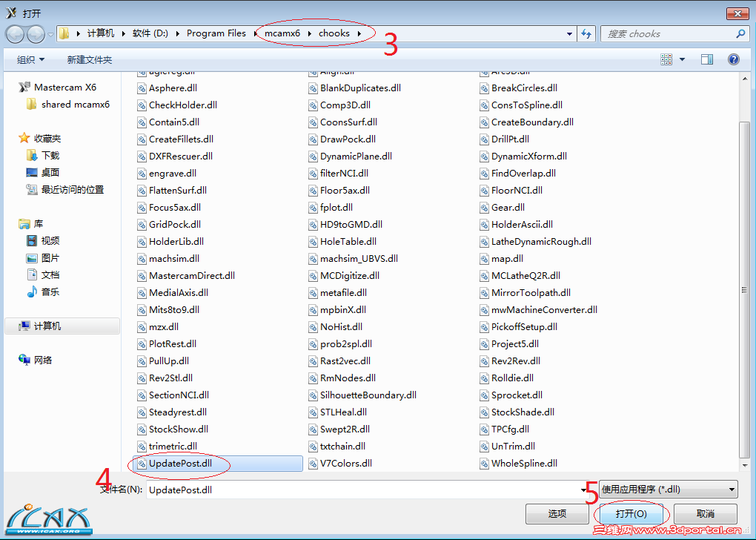Click the help question mark icon
Screen dimensions: 756x540
tap(733, 59)
